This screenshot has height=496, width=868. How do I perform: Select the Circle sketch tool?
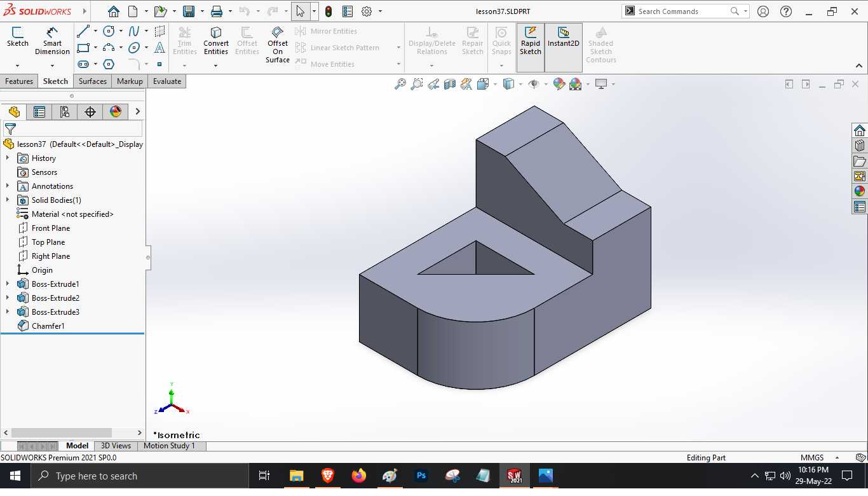click(x=109, y=31)
